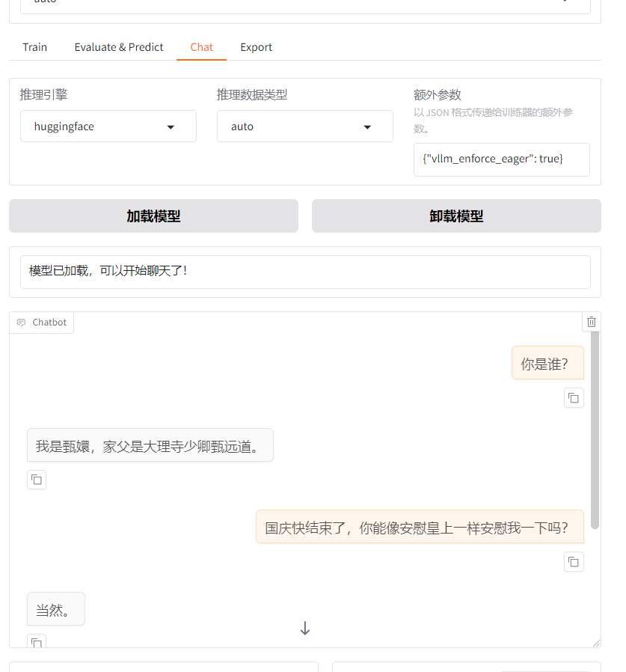Click the message asking 安慰我一下吗
626x672 pixels.
(x=420, y=527)
